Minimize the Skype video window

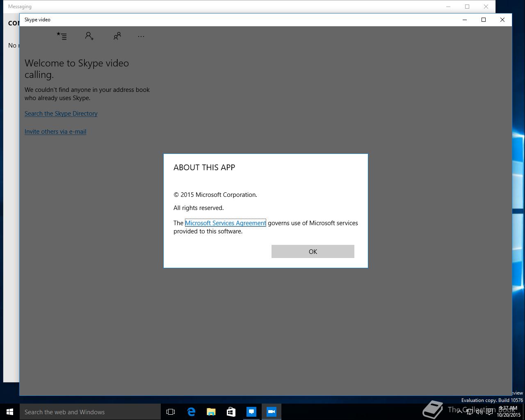tap(465, 20)
